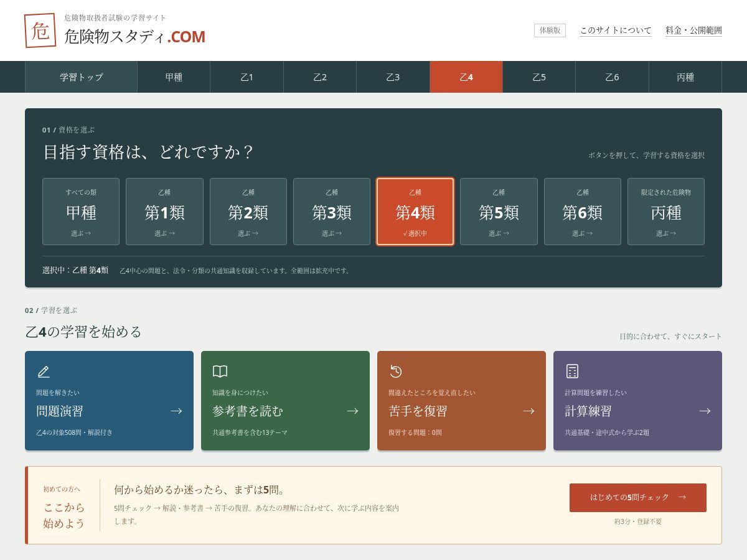Switch to the 甲種 navigation tab

coord(174,77)
